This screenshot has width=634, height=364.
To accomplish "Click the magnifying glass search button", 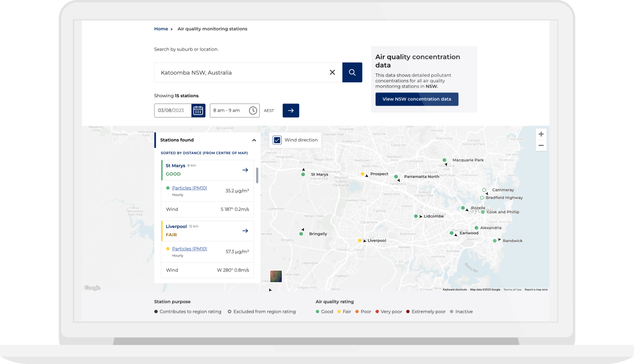I will pyautogui.click(x=352, y=73).
